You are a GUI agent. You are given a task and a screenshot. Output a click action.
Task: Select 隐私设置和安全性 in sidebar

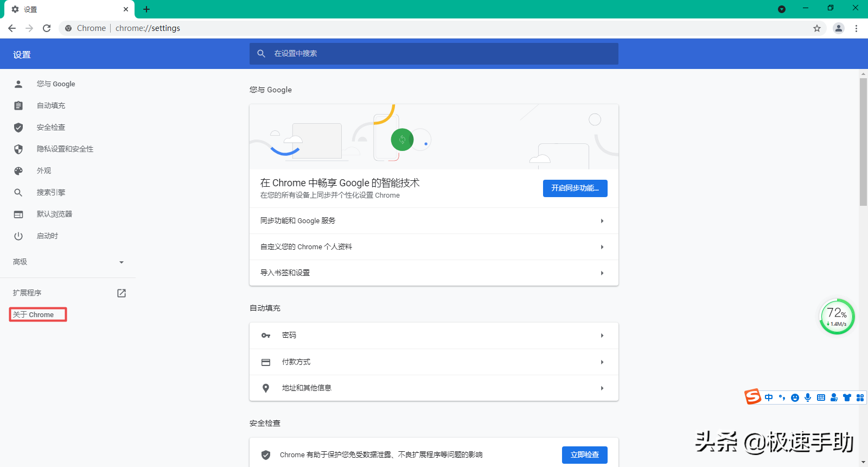point(65,149)
